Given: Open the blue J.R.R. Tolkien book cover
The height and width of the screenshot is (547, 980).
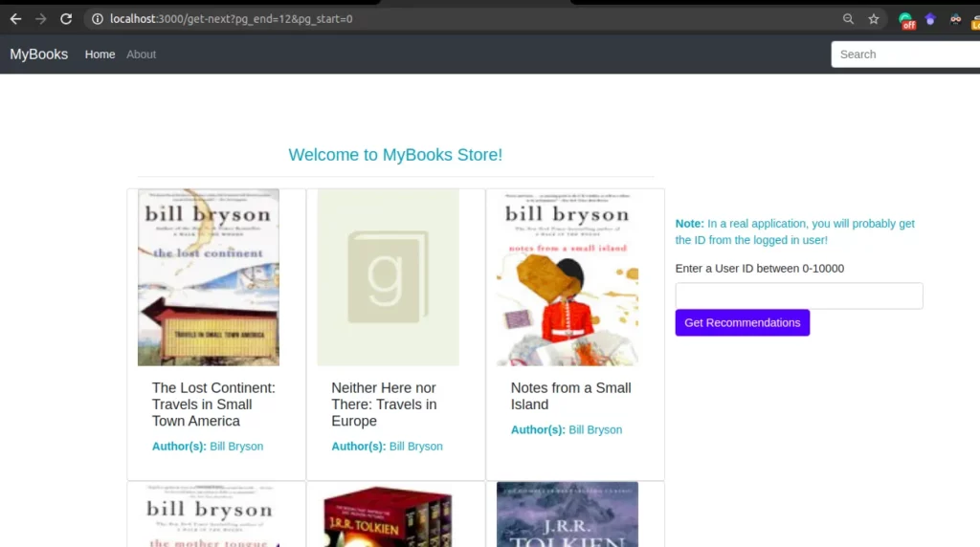Looking at the screenshot, I should click(x=568, y=514).
